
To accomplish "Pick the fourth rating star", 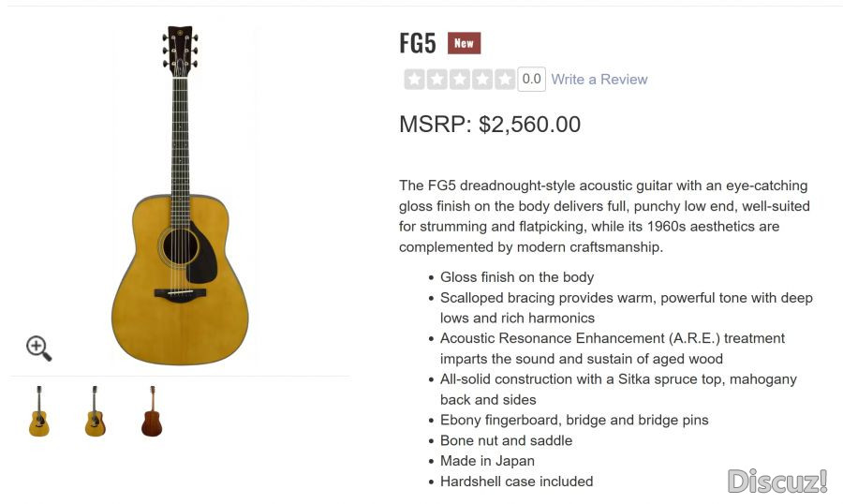I will (481, 80).
